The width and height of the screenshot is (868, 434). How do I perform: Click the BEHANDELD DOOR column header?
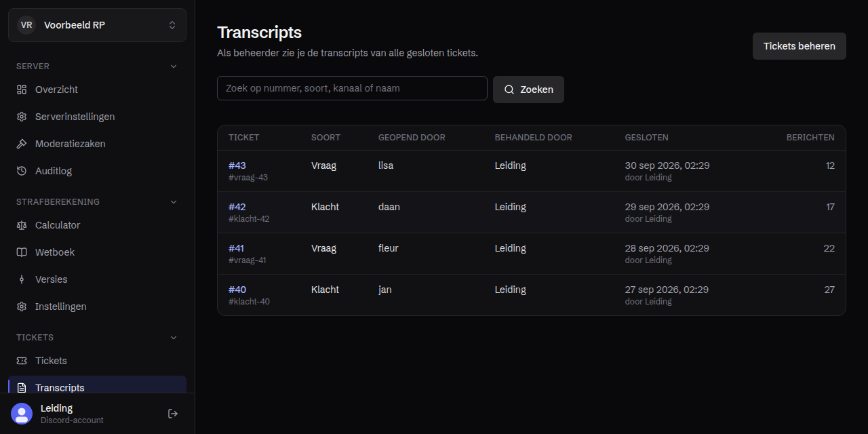point(534,138)
